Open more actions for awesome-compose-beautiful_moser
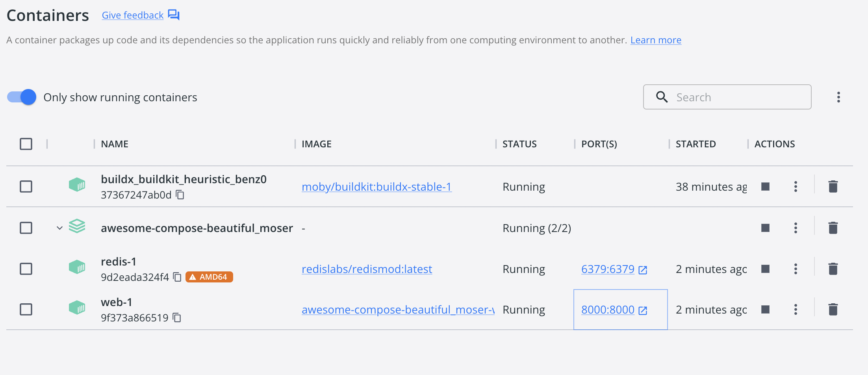The height and width of the screenshot is (375, 868). coord(796,228)
